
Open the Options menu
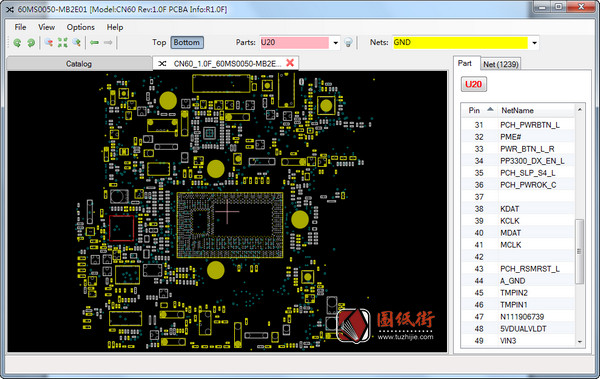[x=81, y=27]
